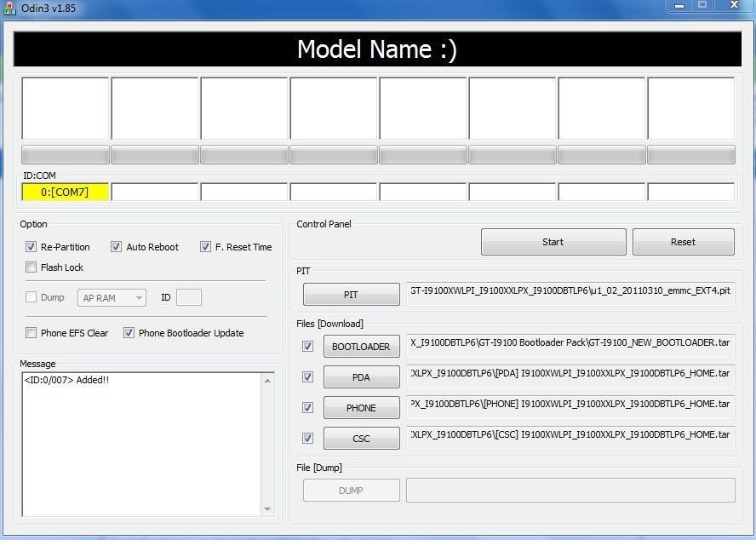Choose a BOOTLOADER file

click(x=362, y=347)
